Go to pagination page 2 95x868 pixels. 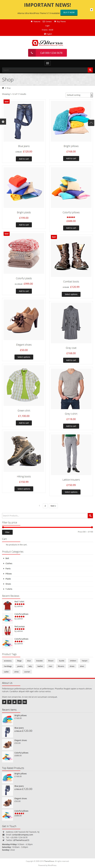(x=45, y=506)
